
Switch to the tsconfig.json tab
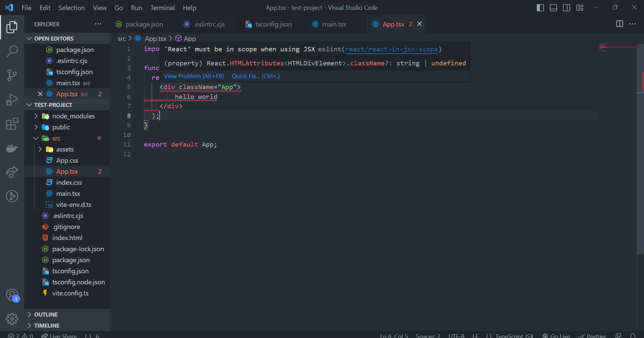[273, 24]
